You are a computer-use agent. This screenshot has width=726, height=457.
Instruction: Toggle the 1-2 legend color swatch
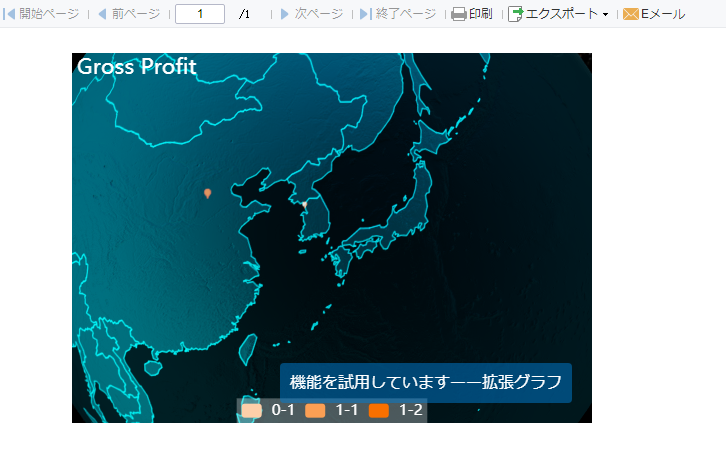point(379,411)
